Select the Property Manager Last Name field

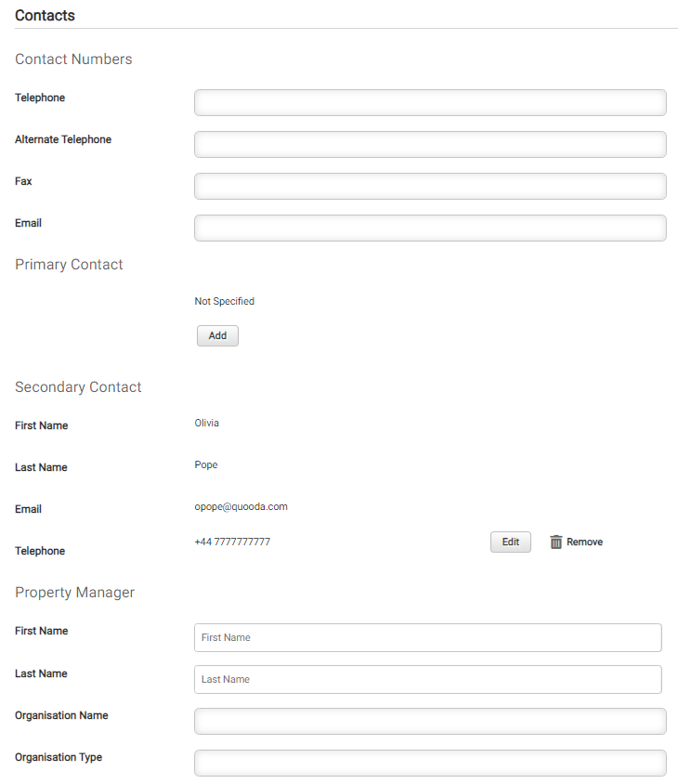coord(428,680)
